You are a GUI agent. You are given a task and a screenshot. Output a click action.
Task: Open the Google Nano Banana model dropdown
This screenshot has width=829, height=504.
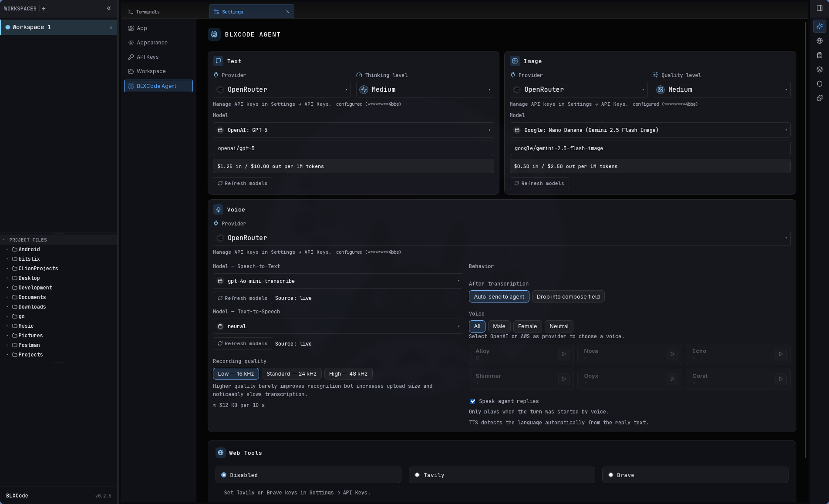[650, 130]
